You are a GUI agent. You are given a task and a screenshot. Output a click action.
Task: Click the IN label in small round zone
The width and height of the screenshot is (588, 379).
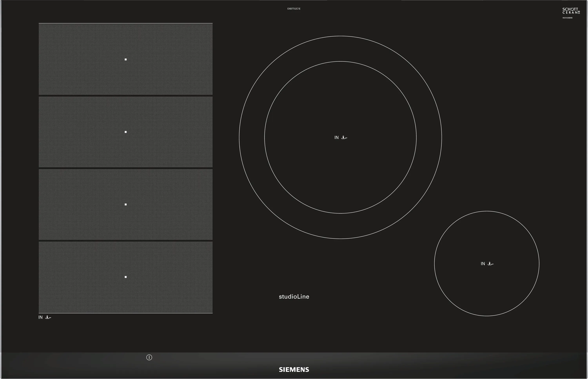tap(483, 264)
